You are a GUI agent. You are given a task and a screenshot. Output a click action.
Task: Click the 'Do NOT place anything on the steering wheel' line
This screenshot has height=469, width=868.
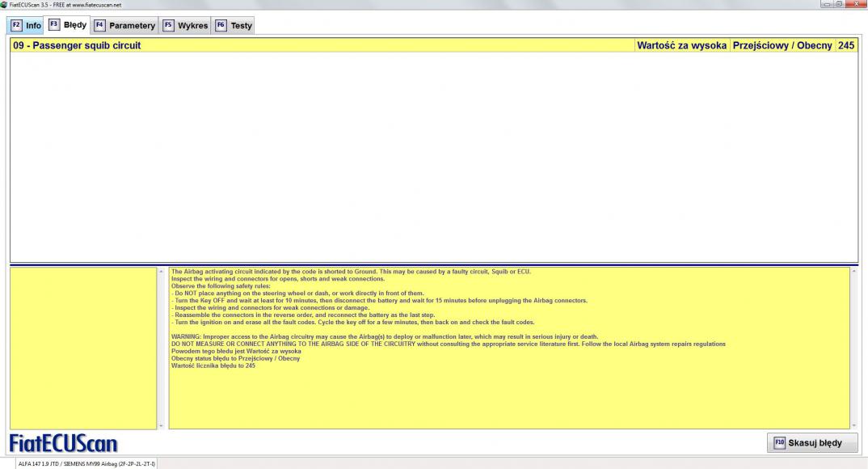pos(297,294)
